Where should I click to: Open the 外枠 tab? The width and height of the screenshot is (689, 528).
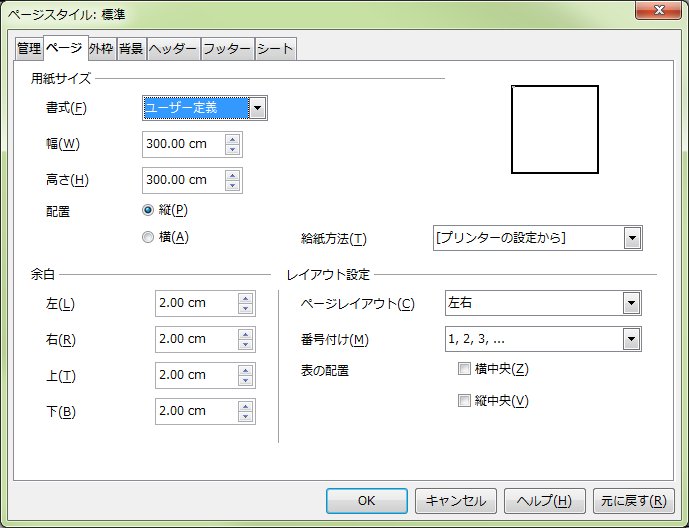102,48
